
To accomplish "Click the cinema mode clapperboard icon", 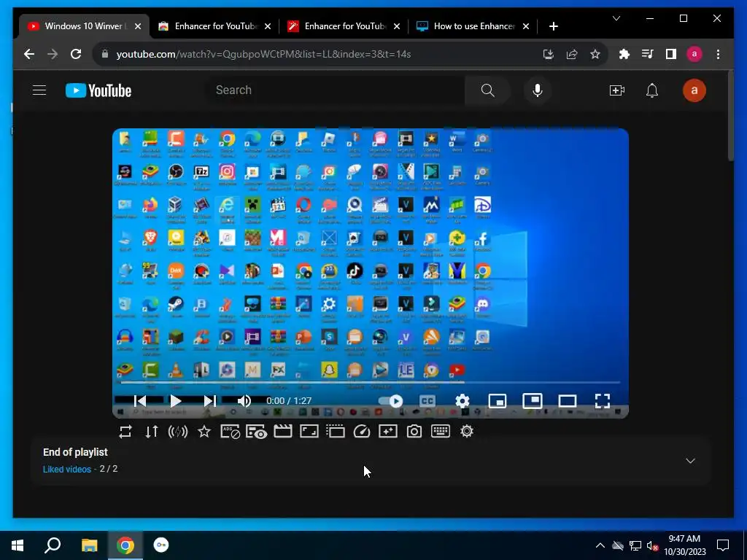I will [282, 432].
